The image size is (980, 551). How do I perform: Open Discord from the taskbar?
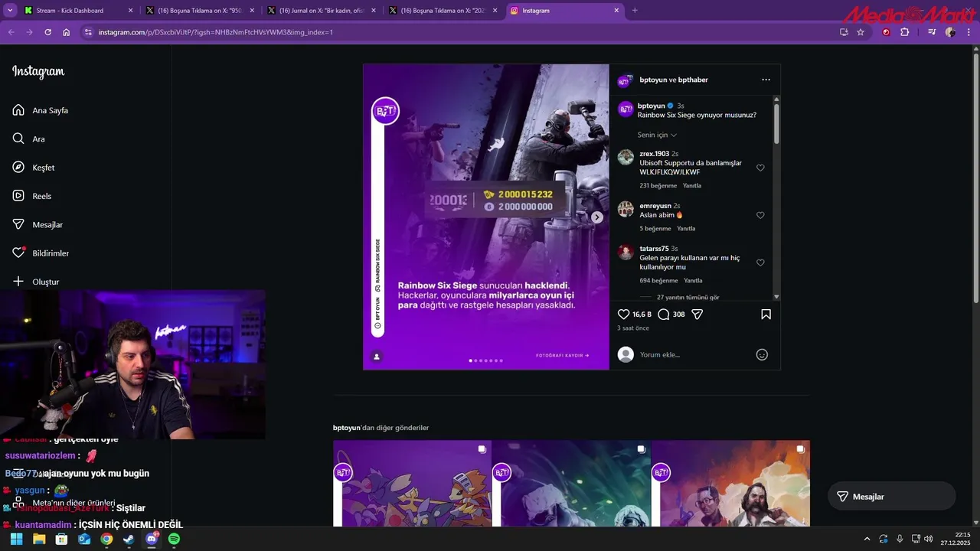[x=152, y=539]
